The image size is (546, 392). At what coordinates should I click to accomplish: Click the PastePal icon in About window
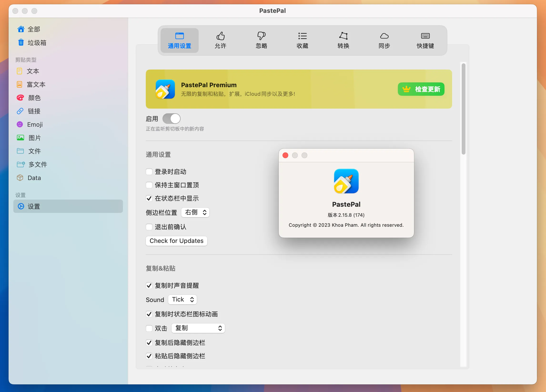point(346,181)
